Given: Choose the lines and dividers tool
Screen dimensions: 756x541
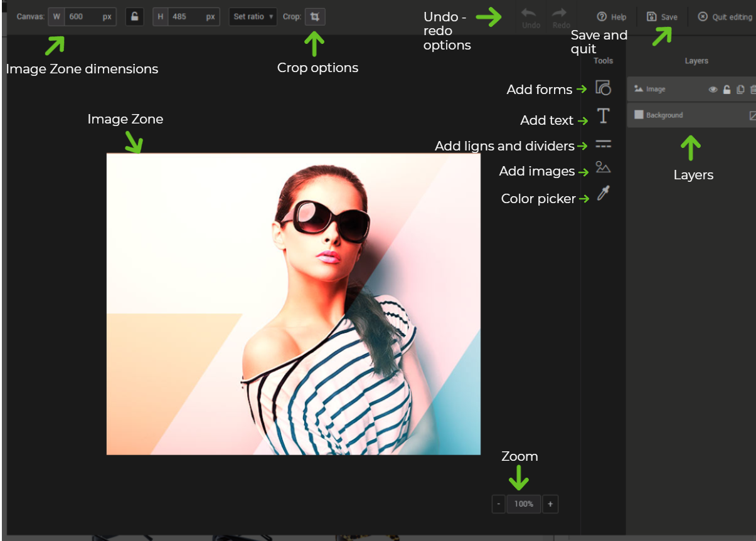Looking at the screenshot, I should [603, 145].
